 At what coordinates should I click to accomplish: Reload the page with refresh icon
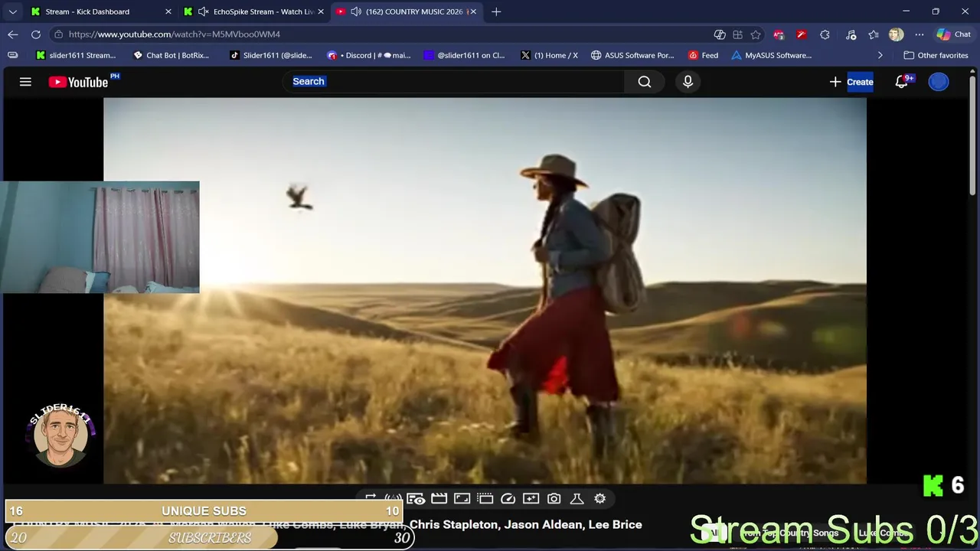[36, 34]
